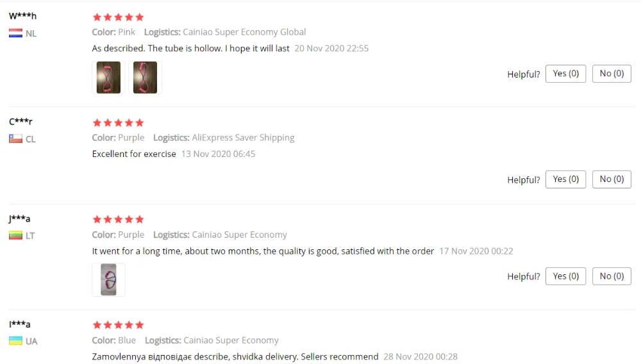Screen dimensions: 641x364
Task: Click the star rating on C***r's review
Action: tap(118, 122)
